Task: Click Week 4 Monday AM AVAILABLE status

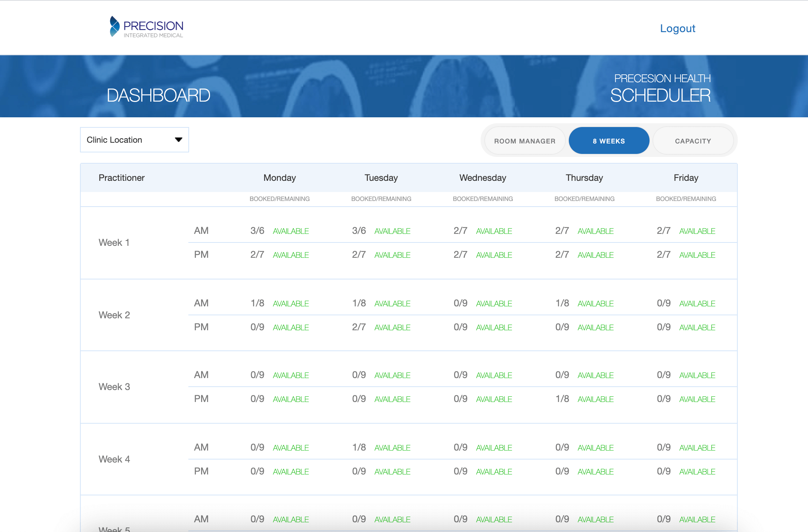Action: coord(291,448)
